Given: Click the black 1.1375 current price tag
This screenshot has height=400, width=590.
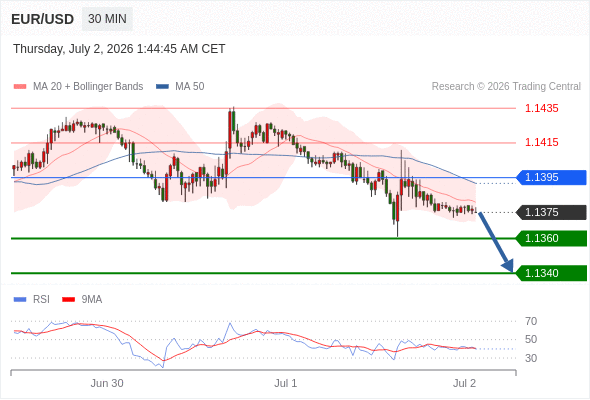Looking at the screenshot, I should (x=551, y=212).
